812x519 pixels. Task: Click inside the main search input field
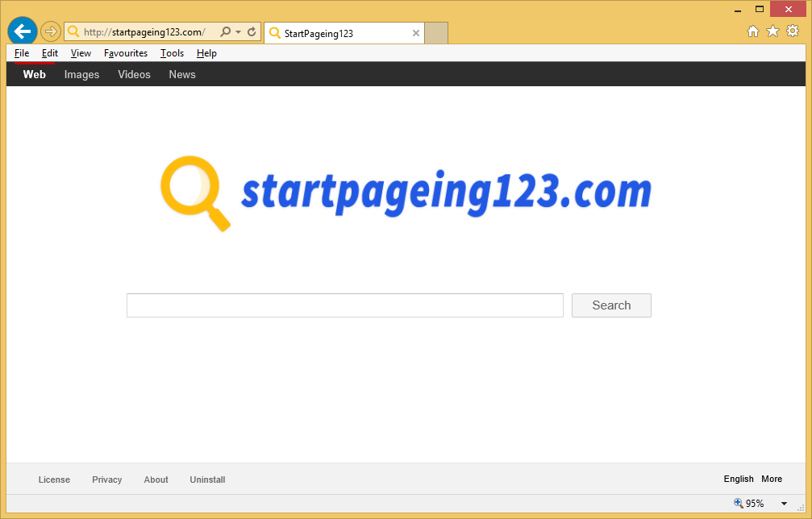point(344,305)
